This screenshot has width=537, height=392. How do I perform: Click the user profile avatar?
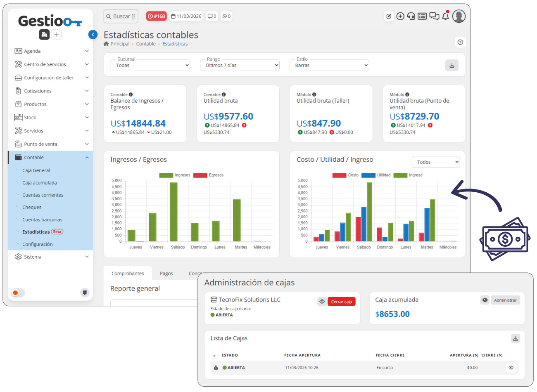point(459,16)
